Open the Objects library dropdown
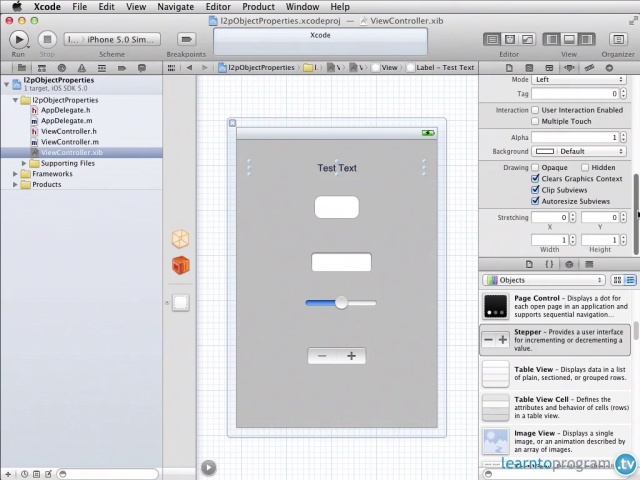 pyautogui.click(x=544, y=280)
